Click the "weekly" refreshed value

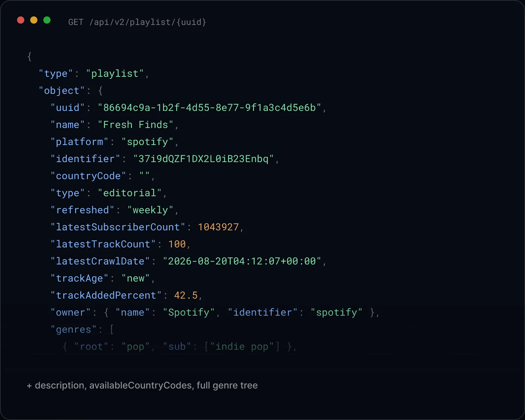tap(150, 210)
